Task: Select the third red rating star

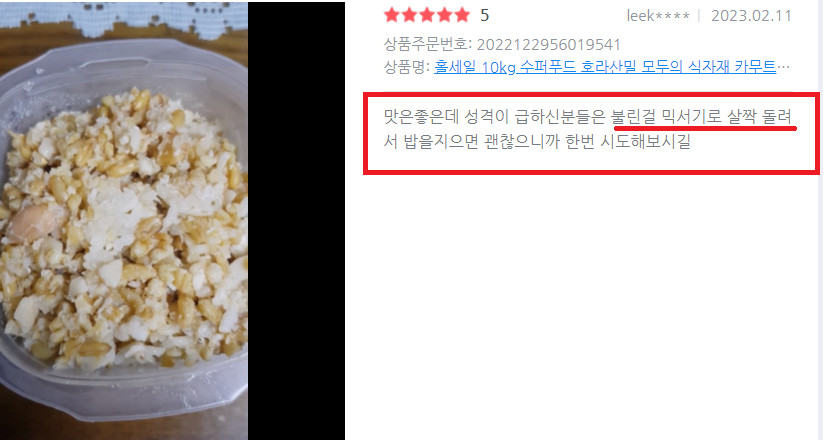Action: (427, 15)
